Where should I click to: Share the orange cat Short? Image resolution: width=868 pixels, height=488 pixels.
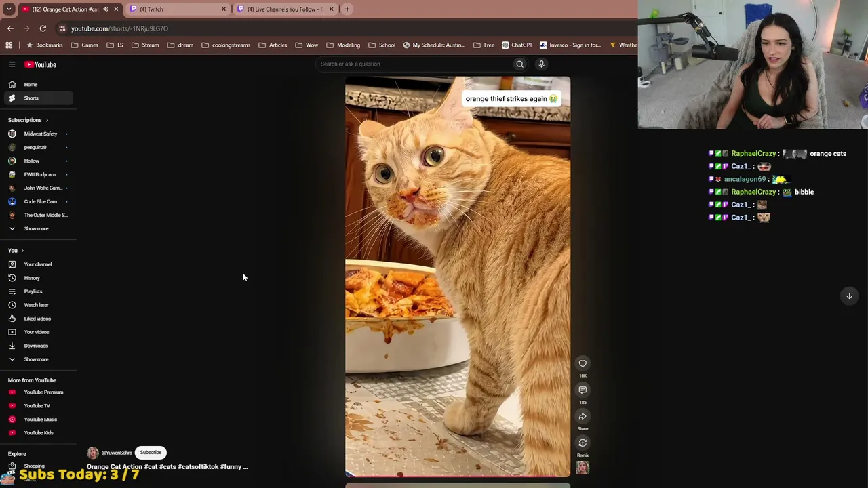tap(583, 417)
